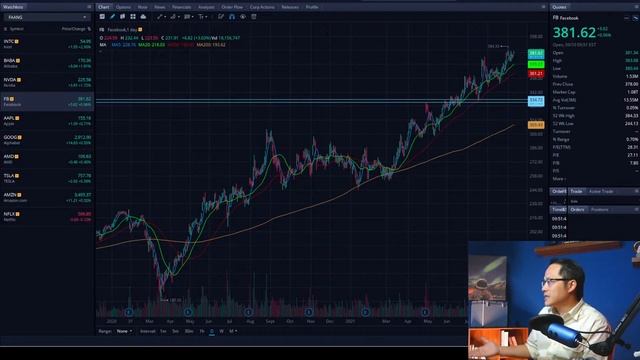Click the edit drawing icon
The width and height of the screenshot is (640, 360).
(221, 17)
